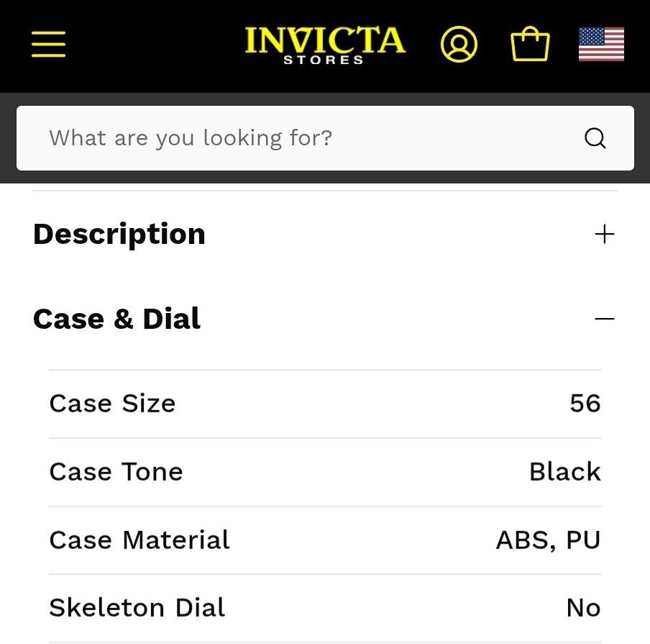Select the US flag country selector
The image size is (650, 644).
(x=601, y=44)
